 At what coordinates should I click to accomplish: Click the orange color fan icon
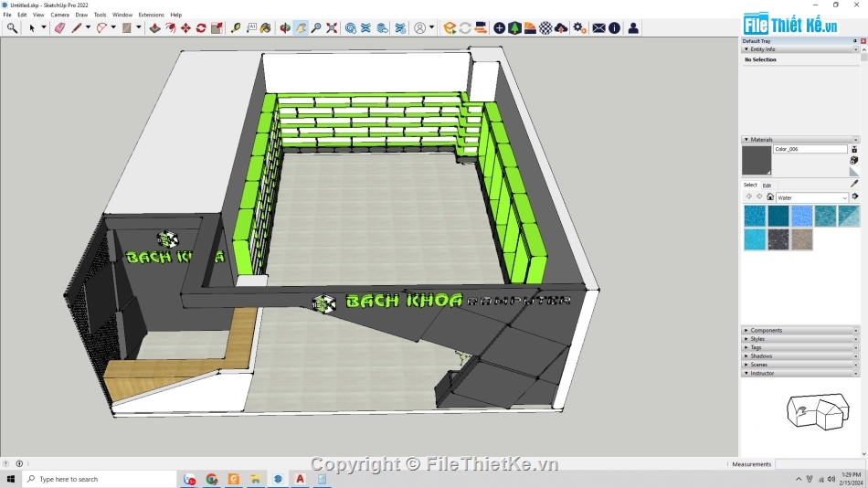pos(530,27)
